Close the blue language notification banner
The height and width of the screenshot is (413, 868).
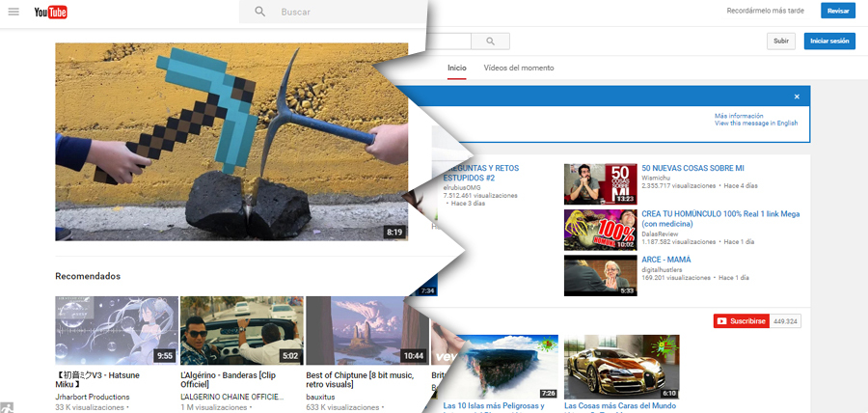pos(797,96)
